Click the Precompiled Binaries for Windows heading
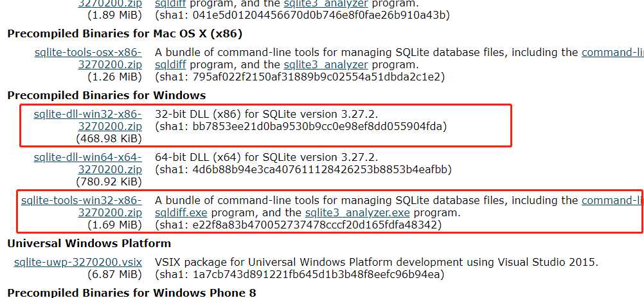Viewport: 644px width, 298px height. point(107,95)
